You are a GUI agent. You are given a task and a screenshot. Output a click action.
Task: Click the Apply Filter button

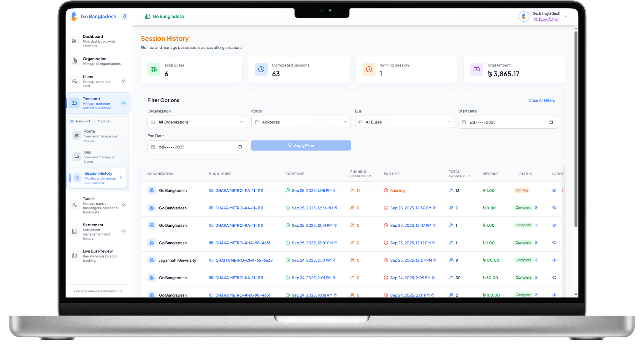301,146
